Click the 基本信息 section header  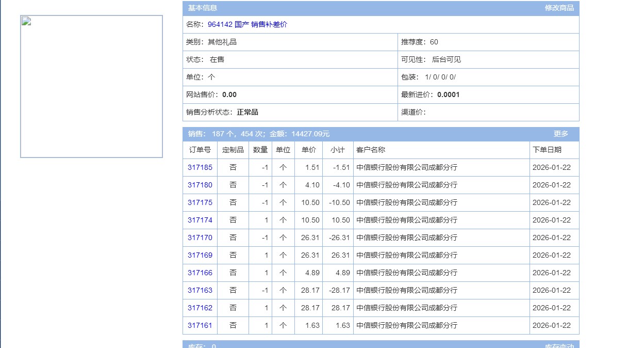[202, 8]
